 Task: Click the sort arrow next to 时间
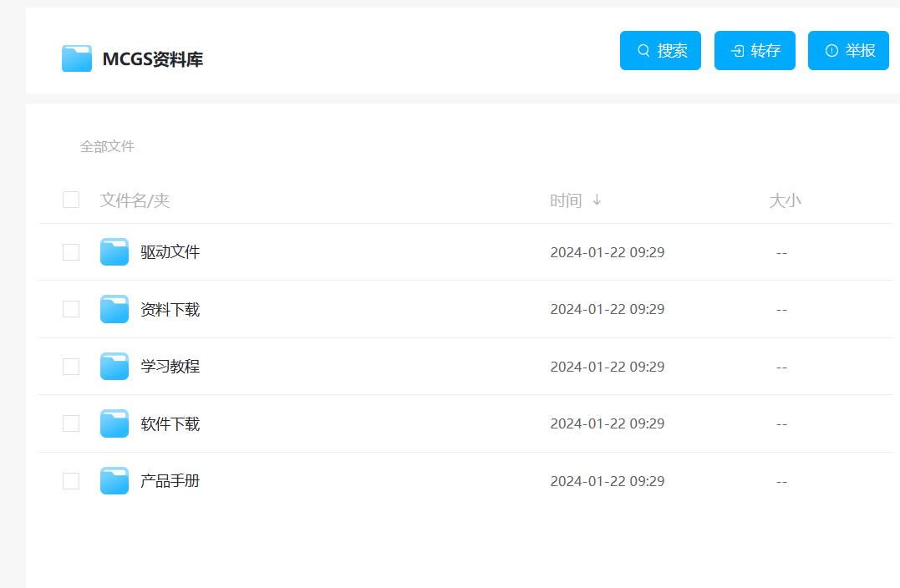pos(597,200)
